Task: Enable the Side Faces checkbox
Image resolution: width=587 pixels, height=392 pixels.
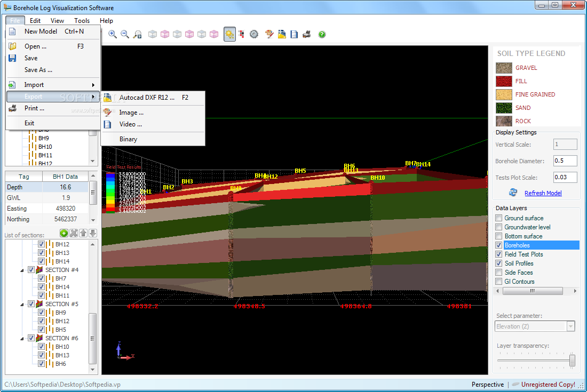Action: pos(498,273)
